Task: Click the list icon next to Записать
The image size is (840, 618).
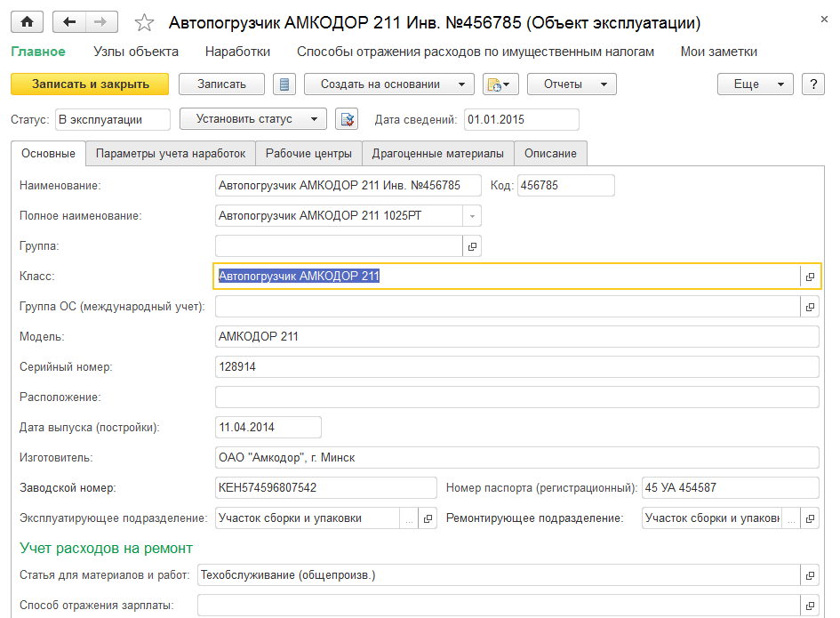Action: (x=284, y=84)
